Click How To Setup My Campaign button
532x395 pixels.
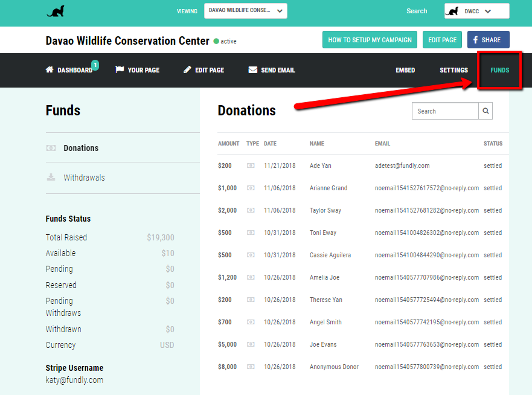[x=370, y=40]
